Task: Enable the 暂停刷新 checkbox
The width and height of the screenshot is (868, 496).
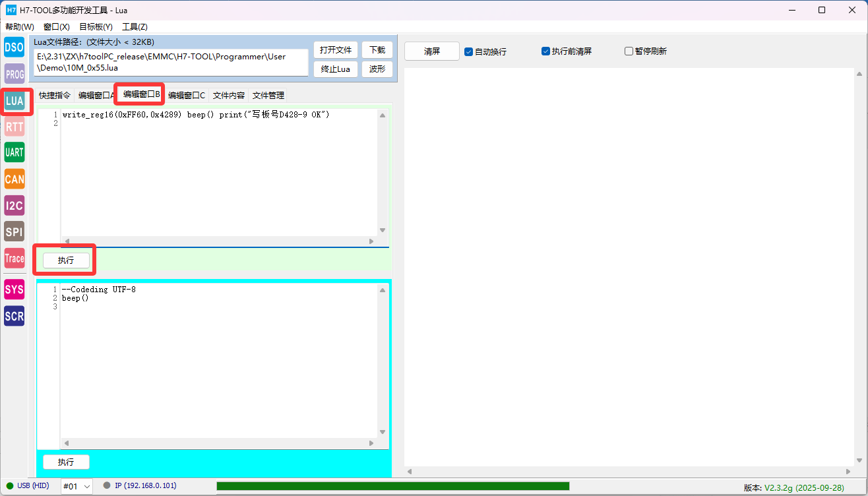Action: [629, 51]
